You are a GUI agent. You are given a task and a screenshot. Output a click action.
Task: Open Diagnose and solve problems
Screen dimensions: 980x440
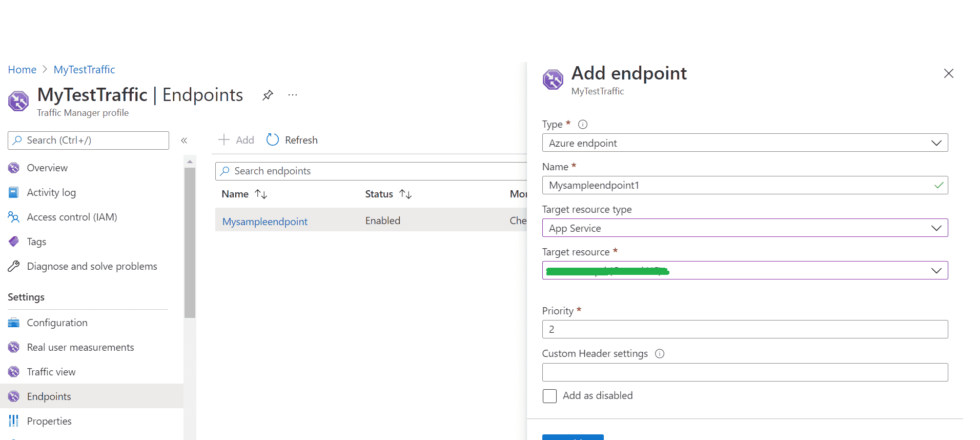(92, 266)
